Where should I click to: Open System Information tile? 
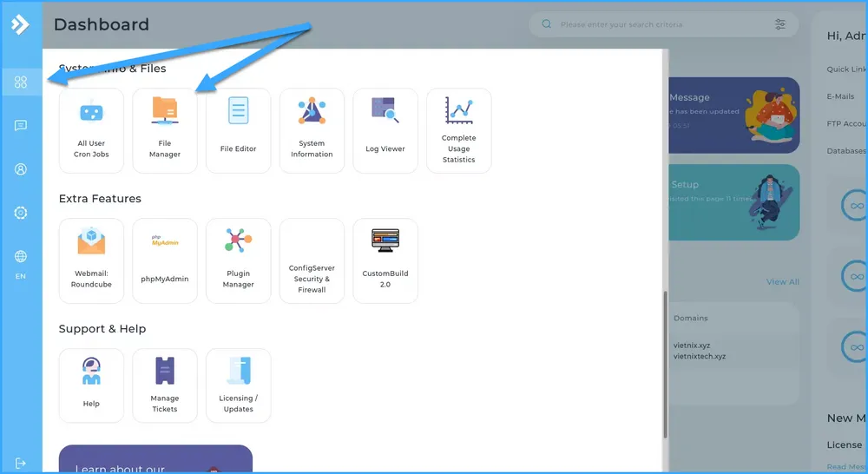pyautogui.click(x=312, y=130)
